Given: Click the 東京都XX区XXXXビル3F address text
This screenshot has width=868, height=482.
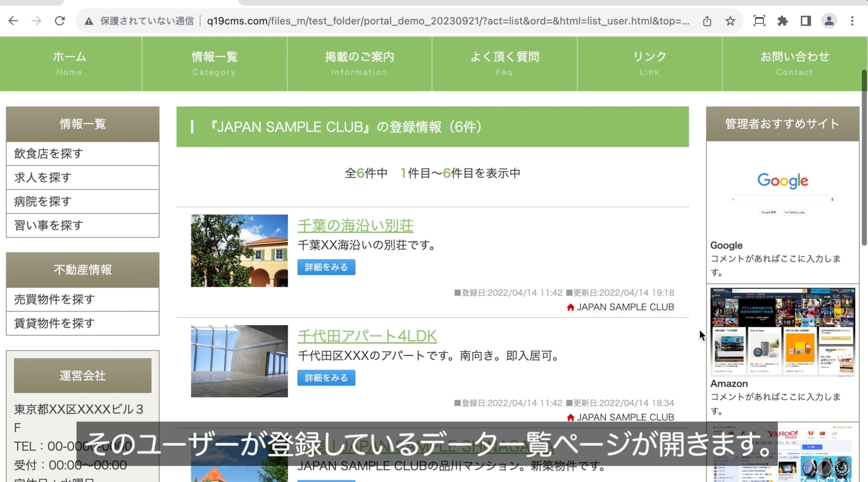Looking at the screenshot, I should (x=79, y=418).
